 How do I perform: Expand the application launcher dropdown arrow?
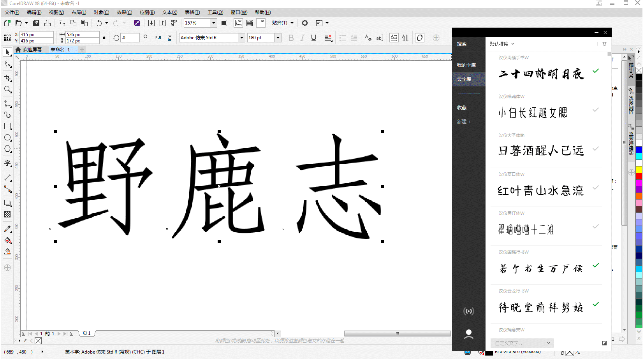(327, 23)
